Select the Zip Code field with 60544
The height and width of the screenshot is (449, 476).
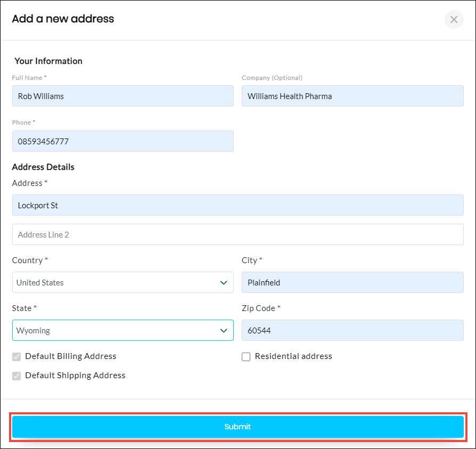(352, 331)
